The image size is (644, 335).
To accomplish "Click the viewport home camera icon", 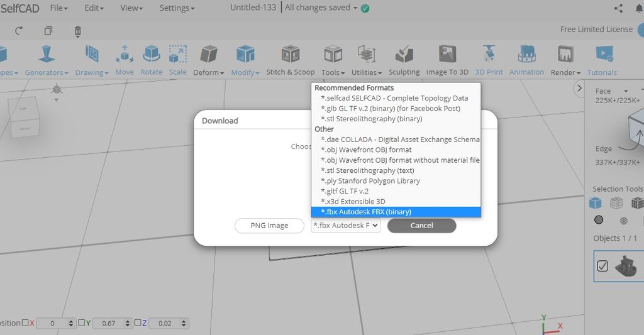I will pyautogui.click(x=57, y=89).
